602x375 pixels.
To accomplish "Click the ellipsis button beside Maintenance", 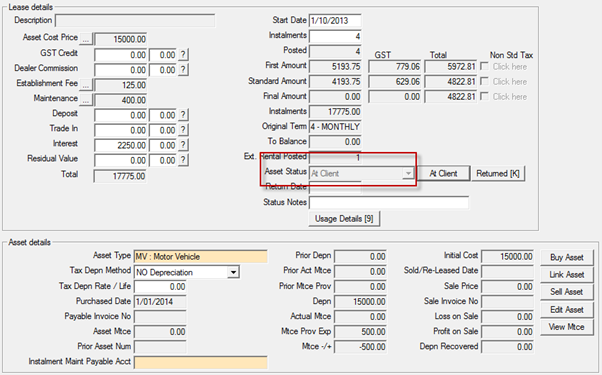I will (x=86, y=100).
